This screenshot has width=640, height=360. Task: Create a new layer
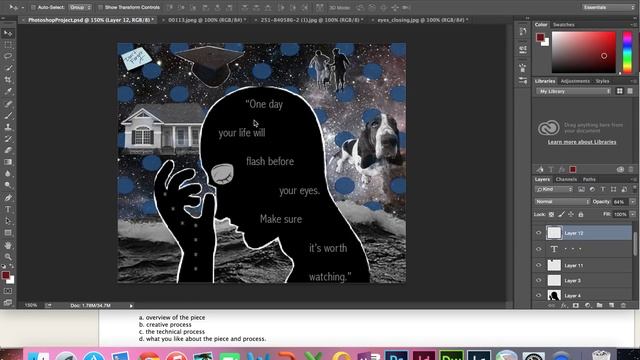611,305
